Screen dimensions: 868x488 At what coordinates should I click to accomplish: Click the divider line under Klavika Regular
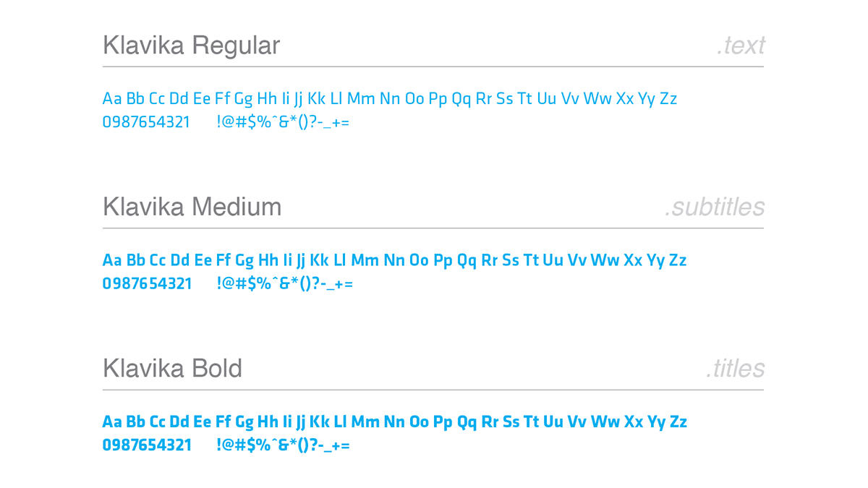pos(433,67)
